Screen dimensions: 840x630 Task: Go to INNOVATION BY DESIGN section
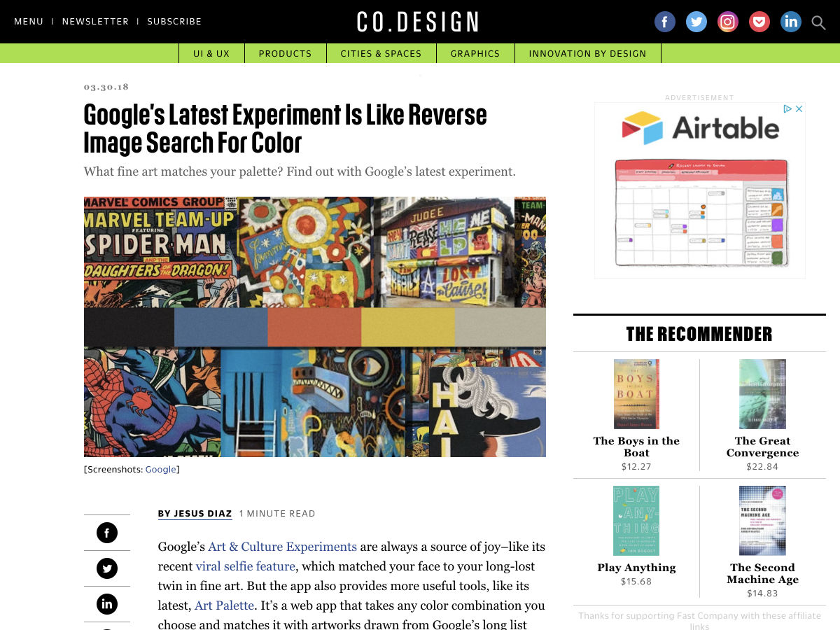(x=588, y=53)
